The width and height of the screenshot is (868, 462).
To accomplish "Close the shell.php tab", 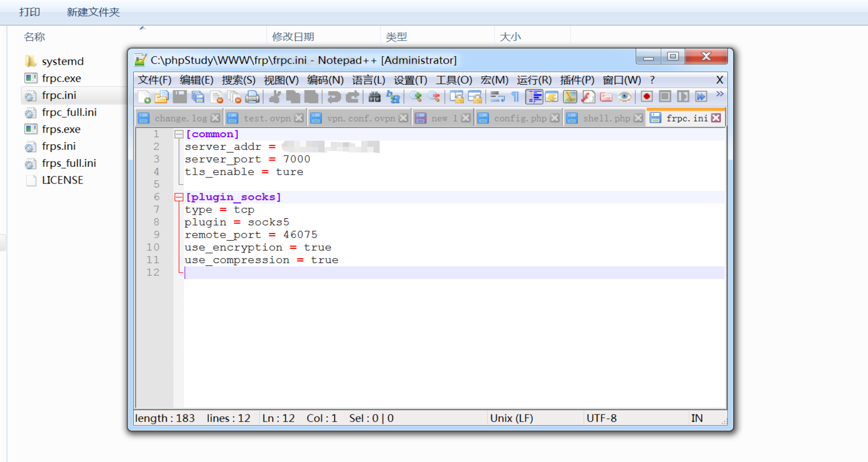I will coord(638,118).
